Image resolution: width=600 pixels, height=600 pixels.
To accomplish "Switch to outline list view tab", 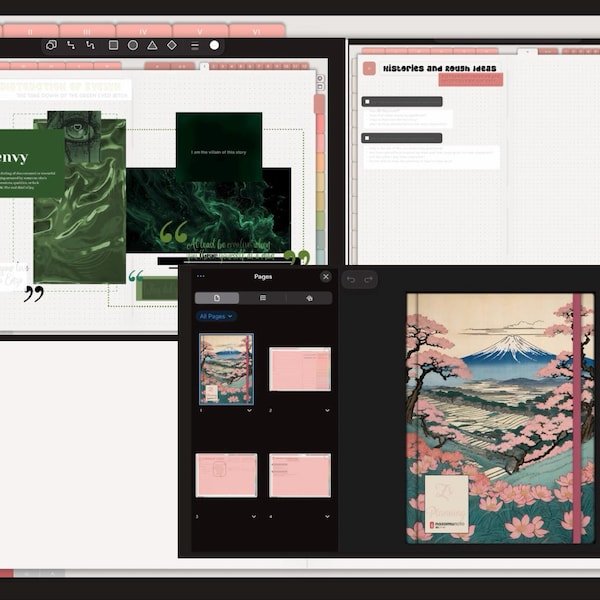I will (263, 298).
